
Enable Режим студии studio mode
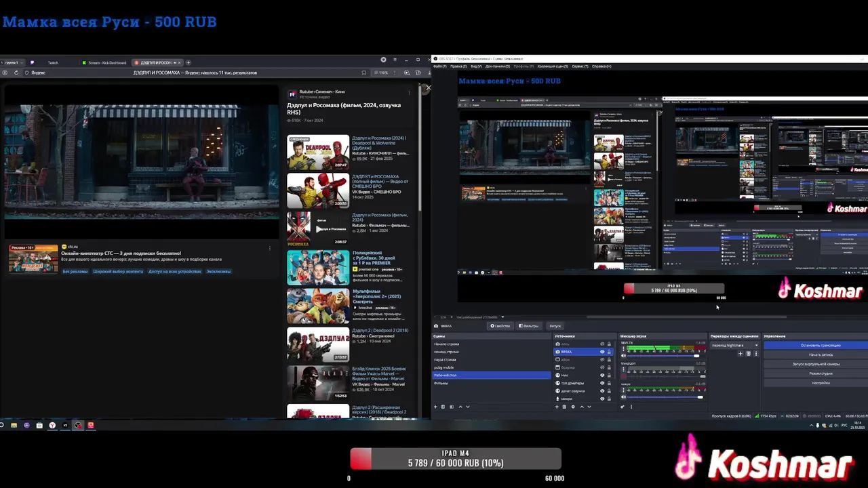pos(816,373)
